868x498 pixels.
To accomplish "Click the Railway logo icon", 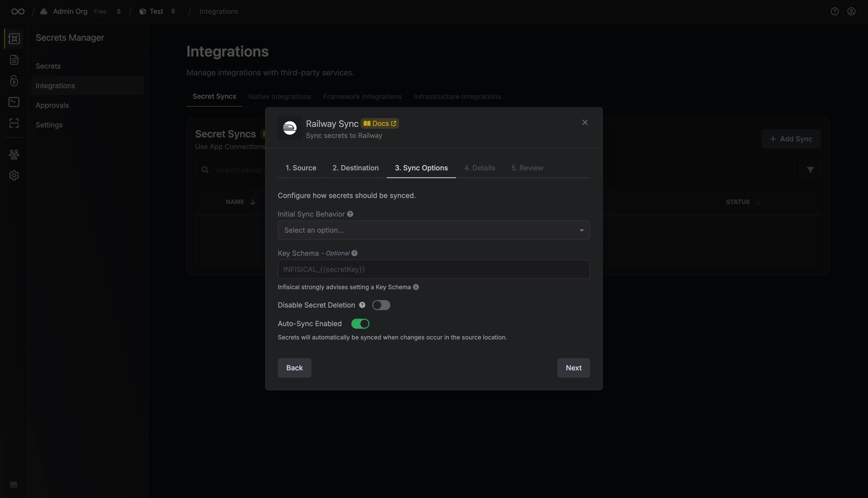I will [290, 128].
